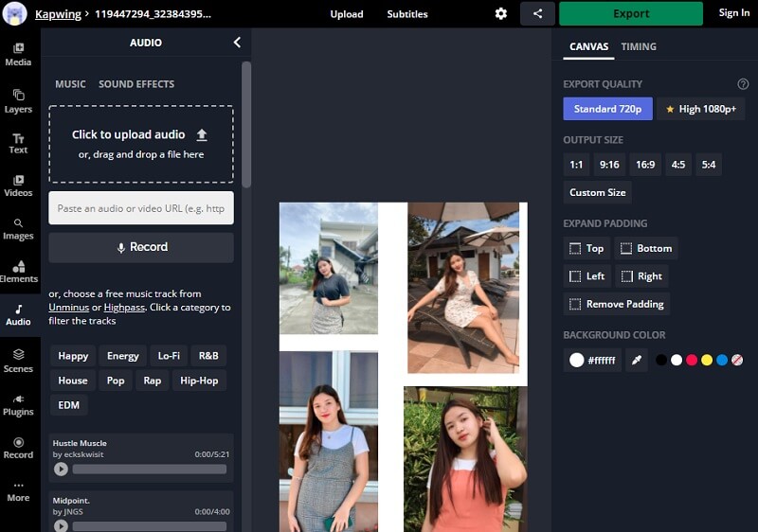Select the Text tool in sidebar
This screenshot has width=758, height=532.
18,144
